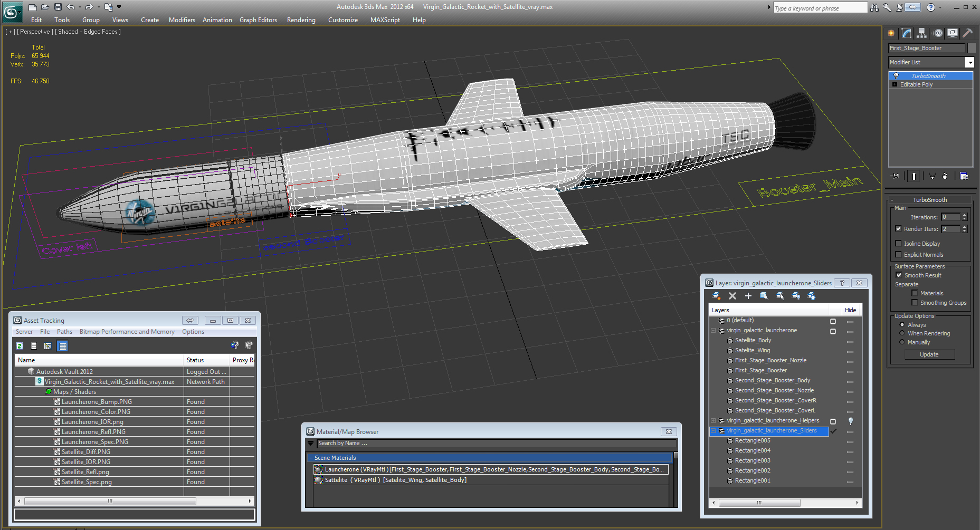Enable the Isoline Display checkbox

[x=898, y=244]
